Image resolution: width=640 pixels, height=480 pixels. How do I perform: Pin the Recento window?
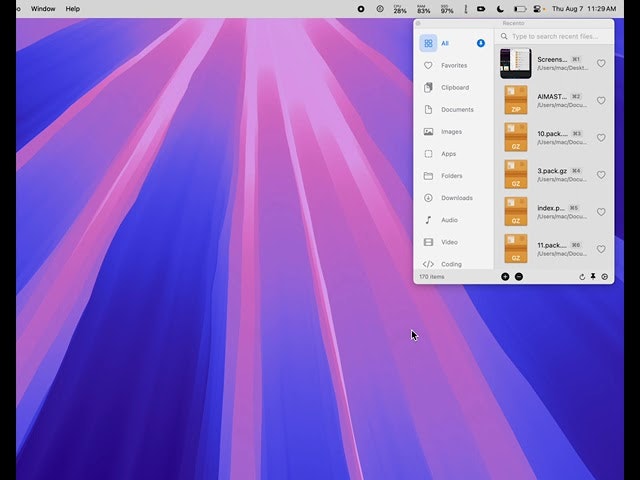point(593,277)
